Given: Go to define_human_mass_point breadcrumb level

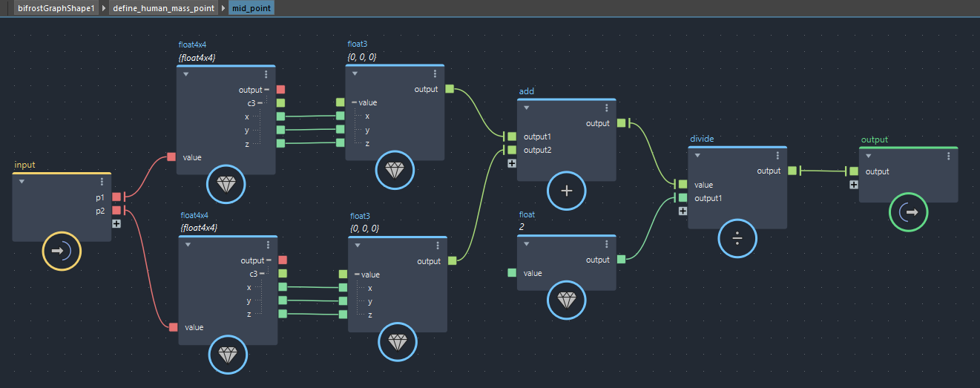Looking at the screenshot, I should click(x=164, y=8).
